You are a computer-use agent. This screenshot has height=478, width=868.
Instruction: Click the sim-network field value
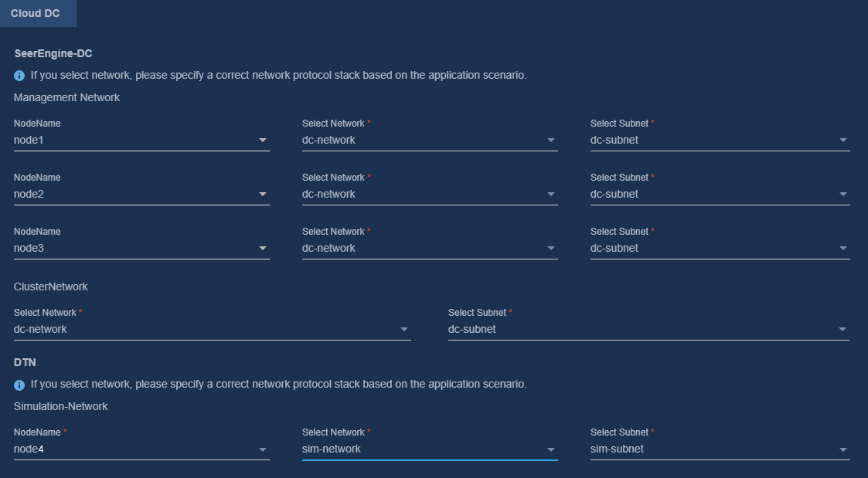click(x=331, y=449)
